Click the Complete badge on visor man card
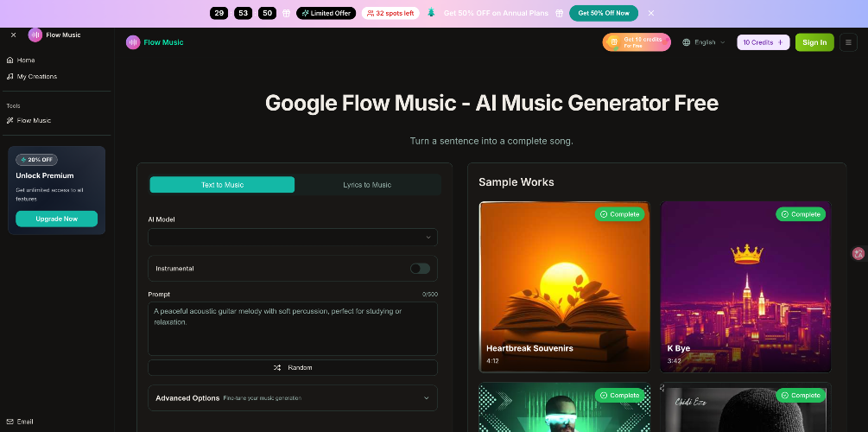 (x=619, y=396)
